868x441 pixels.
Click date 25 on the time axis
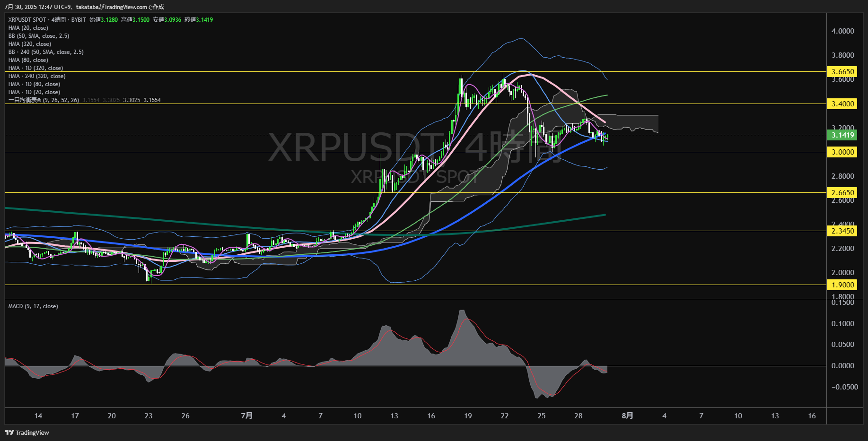542,416
